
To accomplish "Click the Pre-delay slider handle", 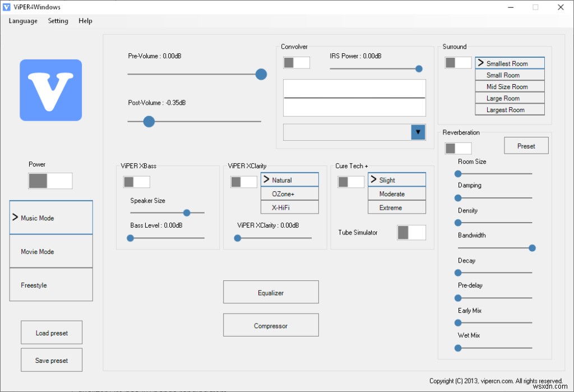I will [457, 298].
